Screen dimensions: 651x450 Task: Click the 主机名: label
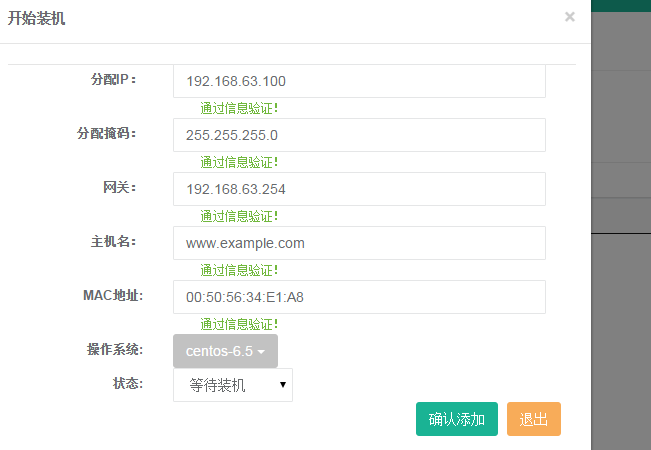pyautogui.click(x=113, y=241)
